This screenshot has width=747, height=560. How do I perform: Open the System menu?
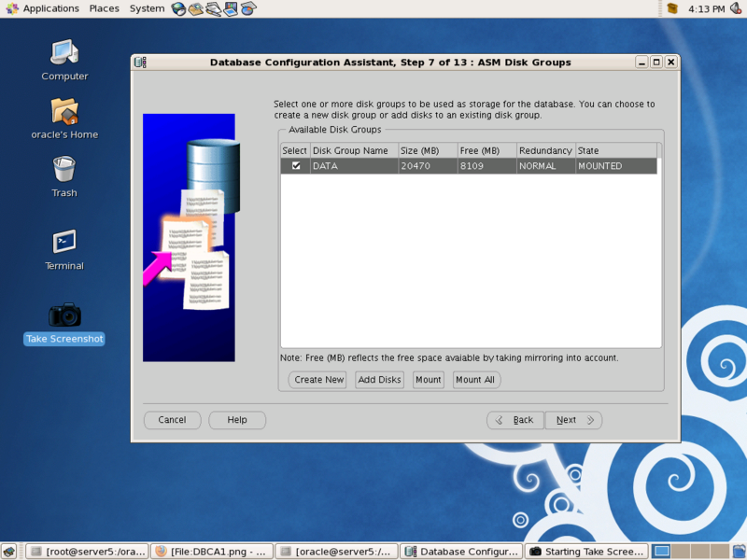147,8
